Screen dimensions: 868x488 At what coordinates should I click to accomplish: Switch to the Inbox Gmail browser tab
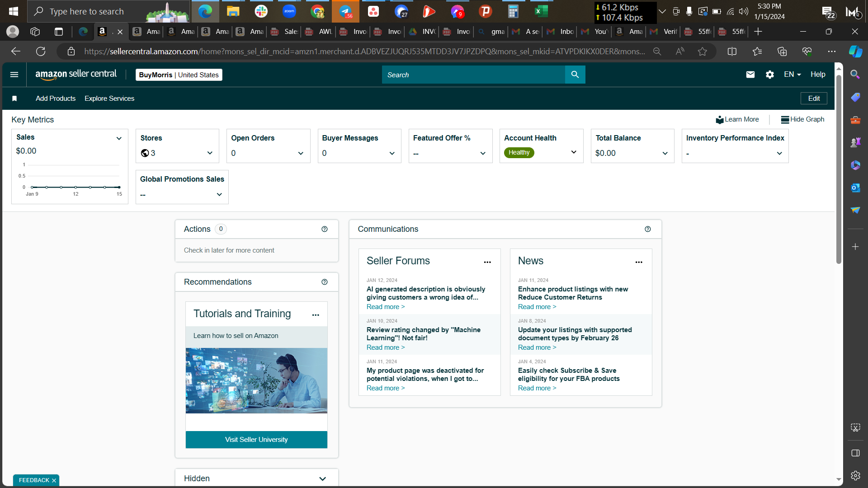pyautogui.click(x=561, y=32)
